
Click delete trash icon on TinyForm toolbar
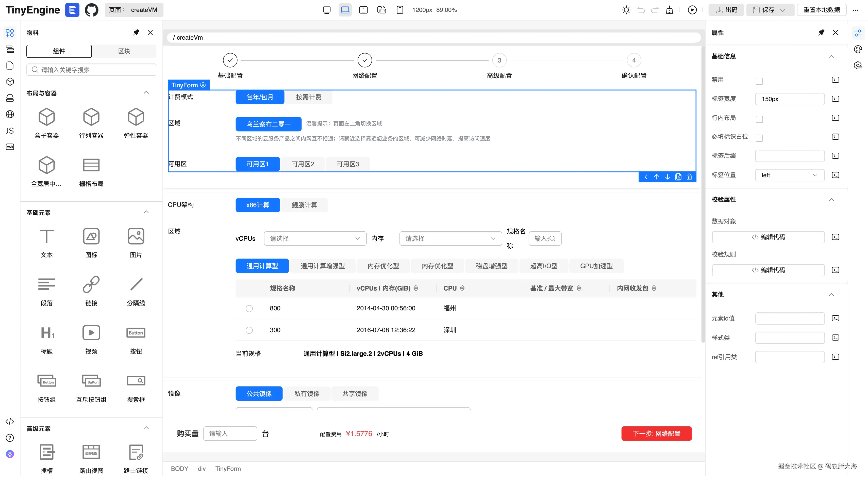(x=689, y=177)
